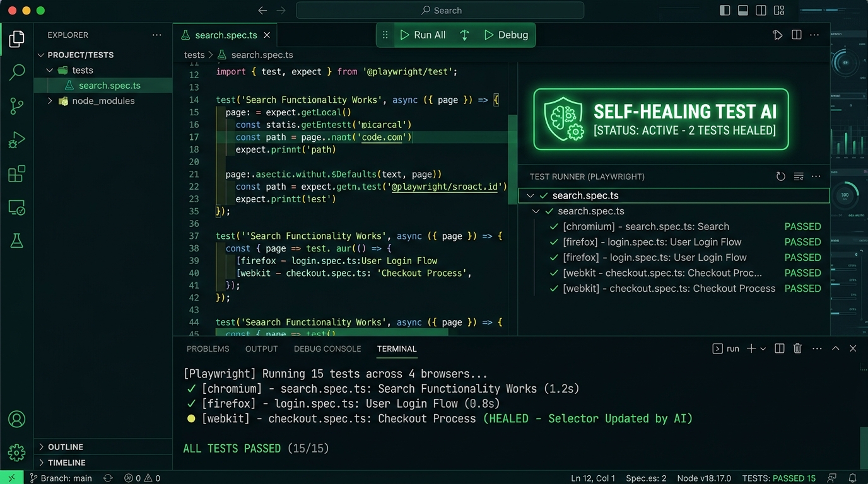Open notifications bell in the status bar
This screenshot has height=484, width=868.
point(852,478)
